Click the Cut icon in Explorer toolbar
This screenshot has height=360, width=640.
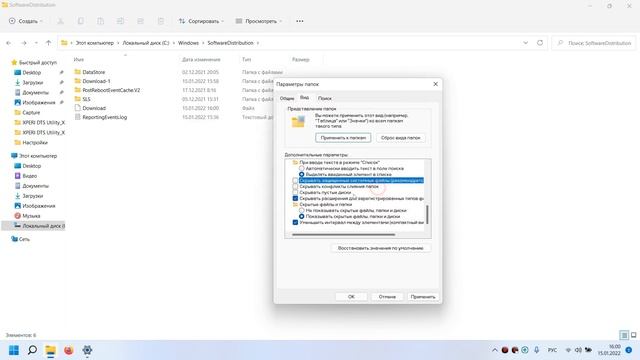[60, 21]
